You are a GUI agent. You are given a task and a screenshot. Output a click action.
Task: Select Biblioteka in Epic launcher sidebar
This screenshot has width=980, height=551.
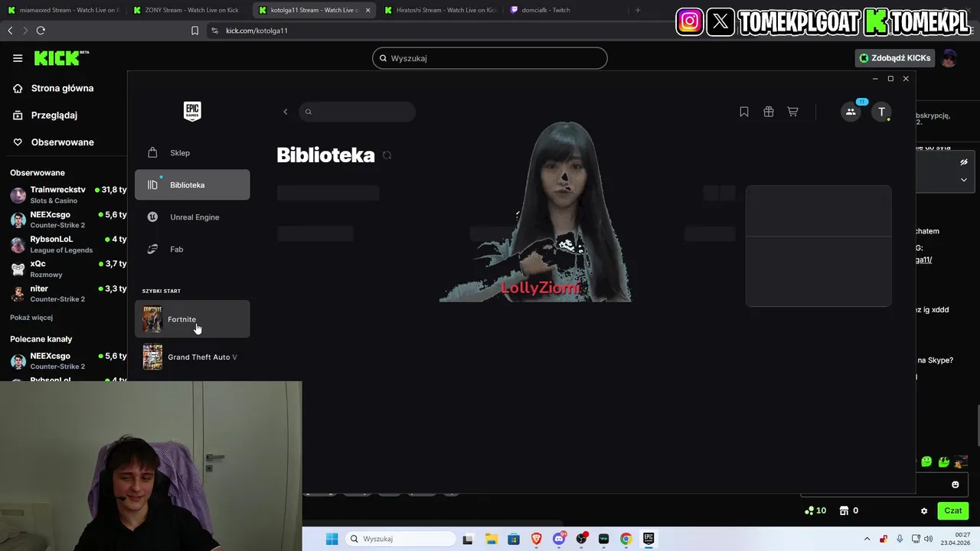click(192, 184)
